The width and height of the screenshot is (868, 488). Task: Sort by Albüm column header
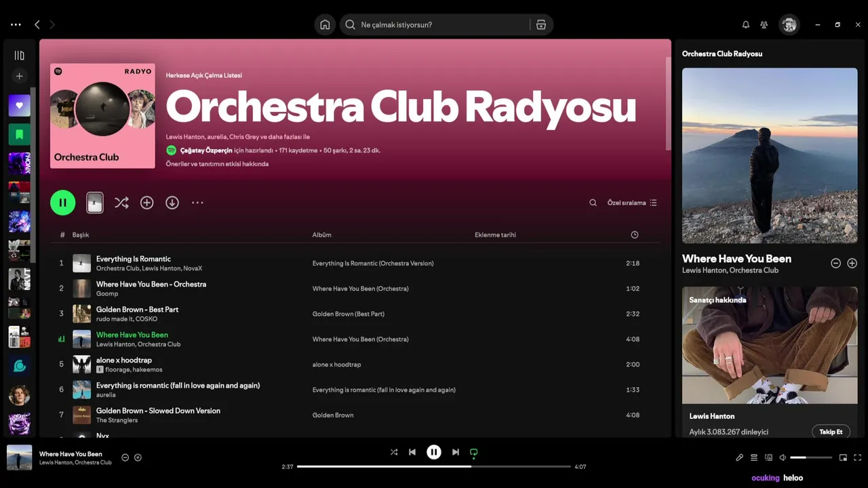(321, 235)
